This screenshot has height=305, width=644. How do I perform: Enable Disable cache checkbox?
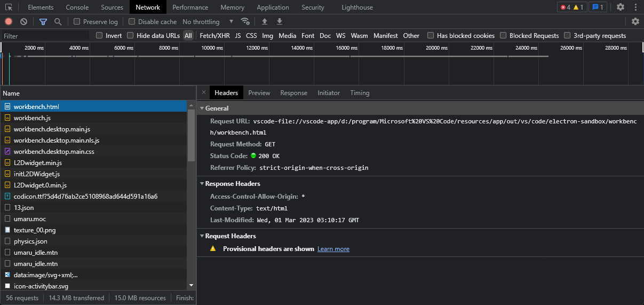coord(132,21)
